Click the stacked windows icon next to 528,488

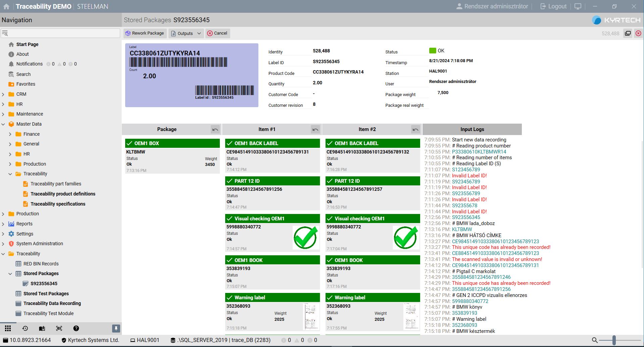[628, 33]
